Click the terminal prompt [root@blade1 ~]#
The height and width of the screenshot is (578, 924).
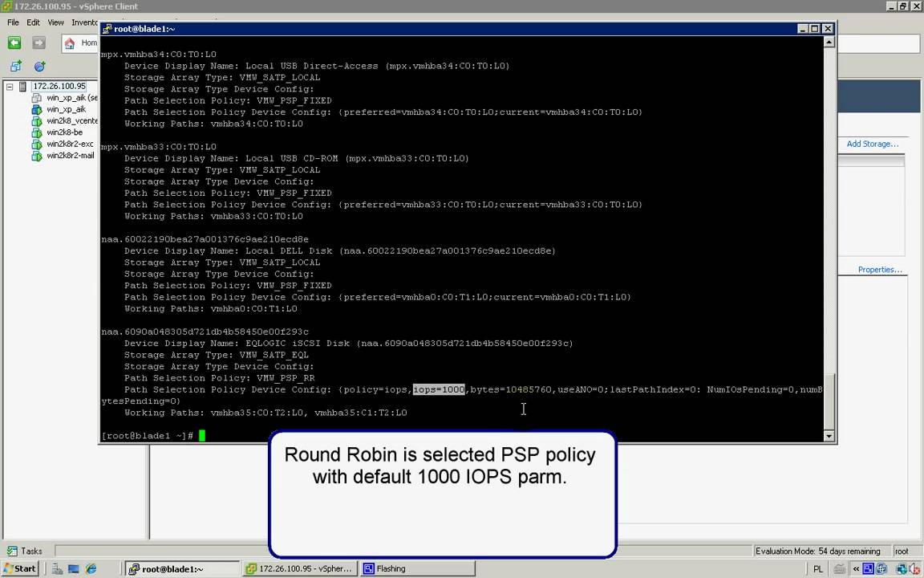coord(148,436)
